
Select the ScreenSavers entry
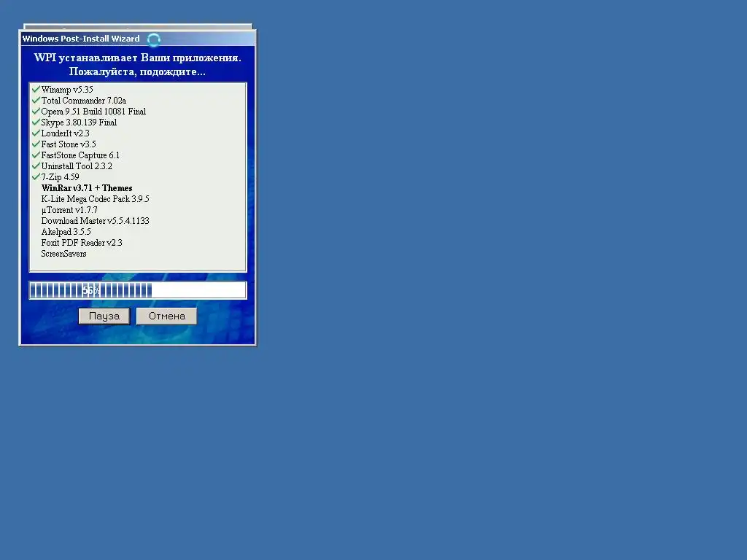pyautogui.click(x=64, y=254)
